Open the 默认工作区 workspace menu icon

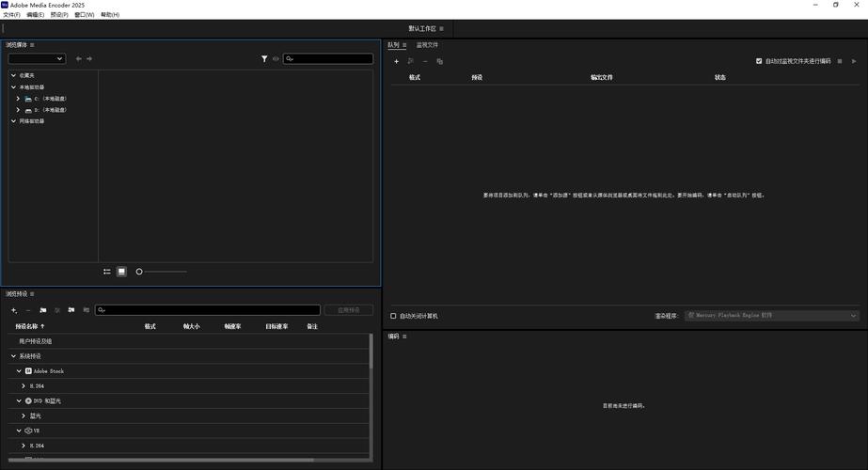point(441,29)
